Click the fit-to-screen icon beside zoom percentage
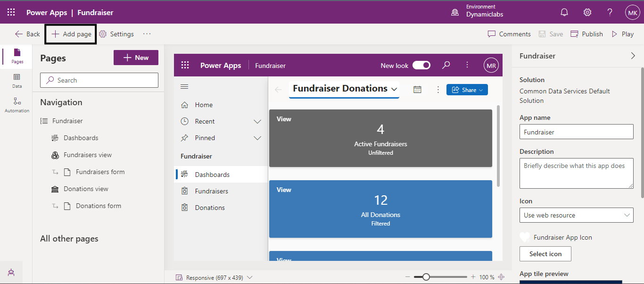 click(x=501, y=277)
